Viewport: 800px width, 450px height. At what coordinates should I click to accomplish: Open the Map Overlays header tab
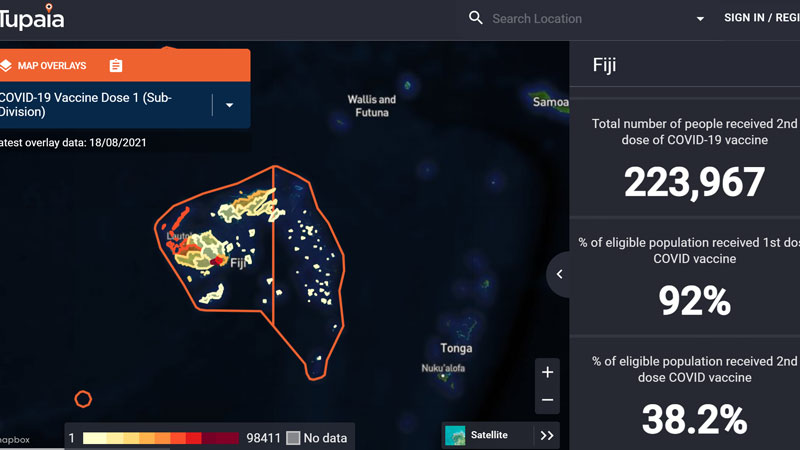click(x=52, y=66)
